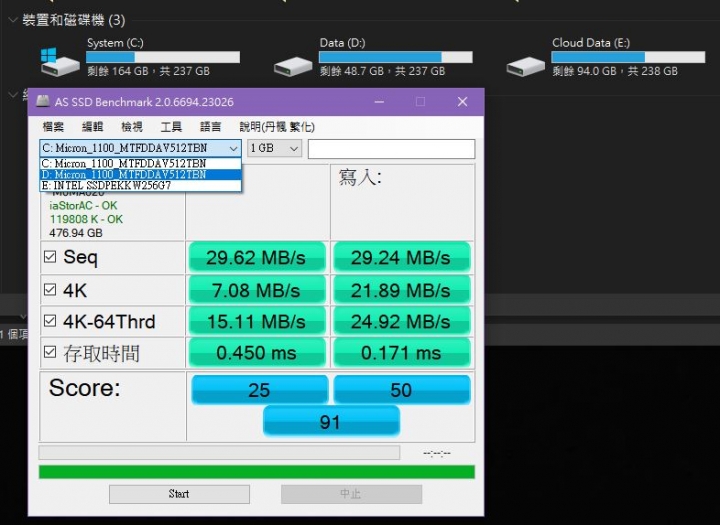
Task: Open the 檔案 menu
Action: [x=53, y=127]
